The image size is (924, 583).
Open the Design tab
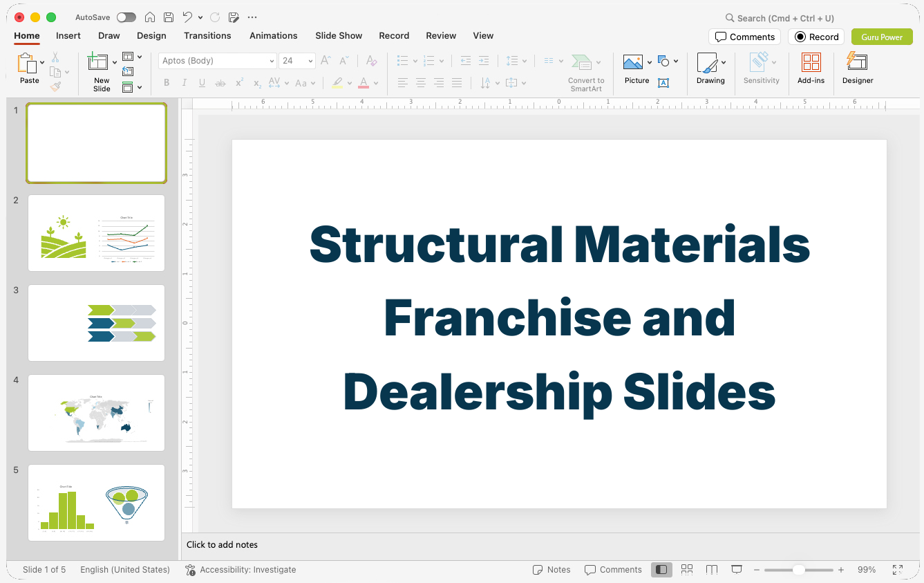point(151,36)
